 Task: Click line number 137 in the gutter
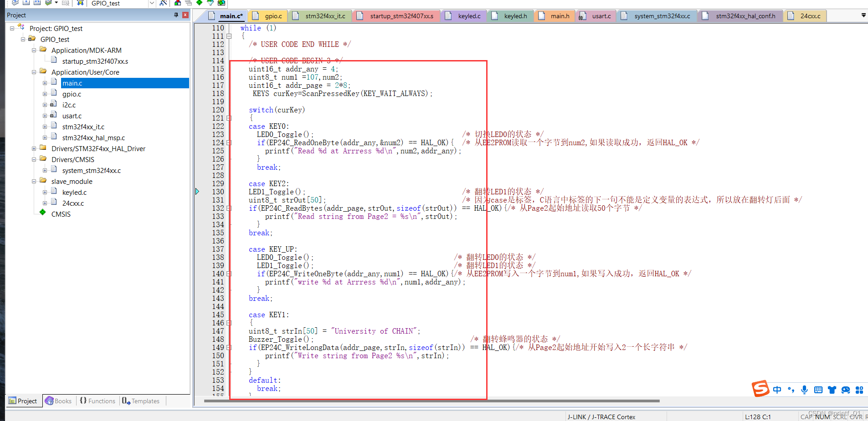click(x=218, y=249)
